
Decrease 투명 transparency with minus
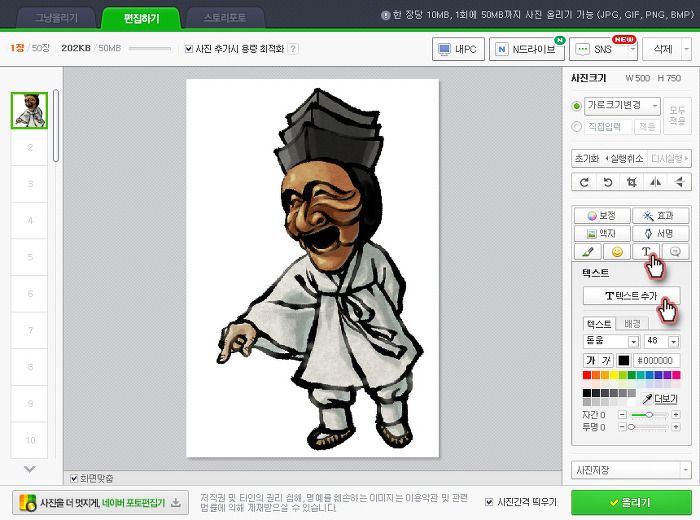[622, 427]
